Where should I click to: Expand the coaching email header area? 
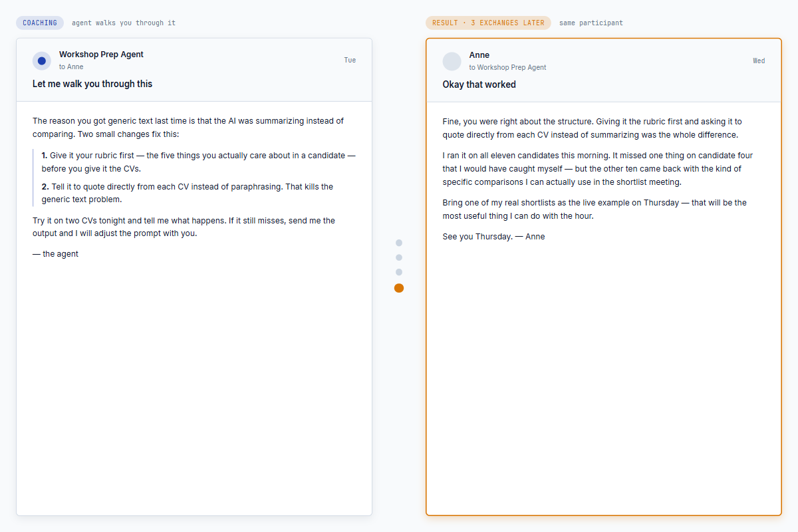click(194, 69)
